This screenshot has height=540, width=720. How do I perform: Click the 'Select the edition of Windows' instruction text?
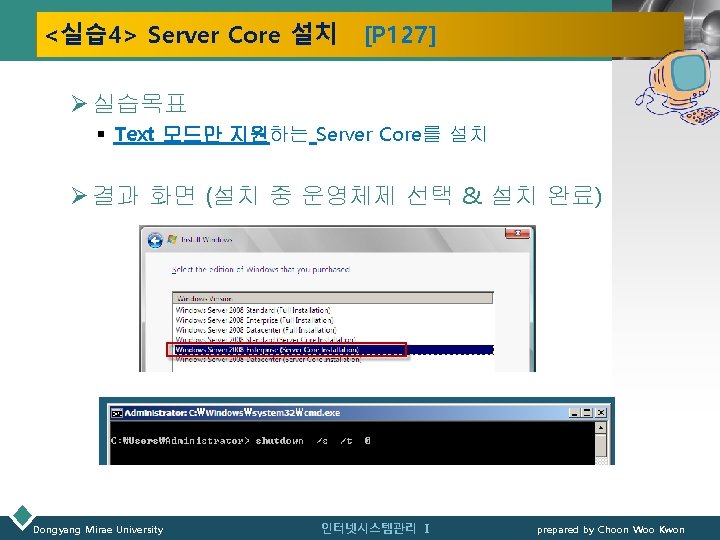pos(260,270)
